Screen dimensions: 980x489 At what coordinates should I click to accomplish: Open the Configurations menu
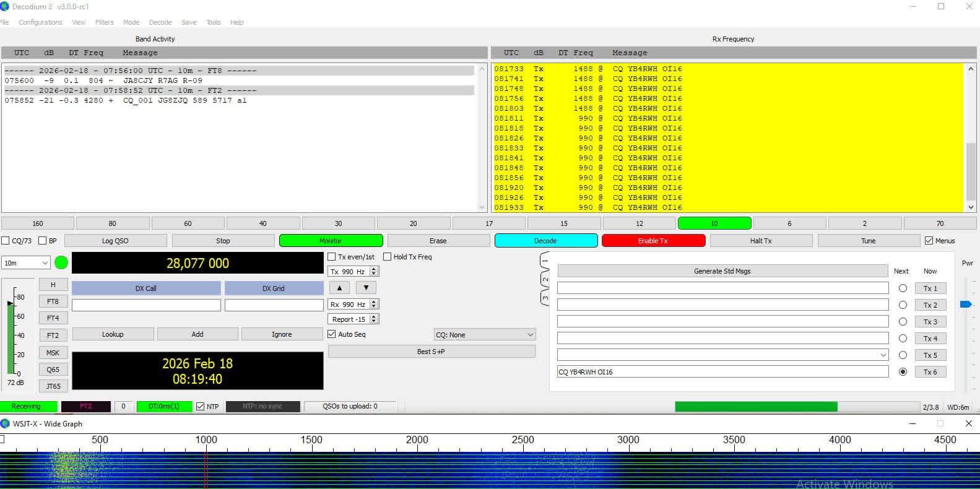pyautogui.click(x=40, y=22)
